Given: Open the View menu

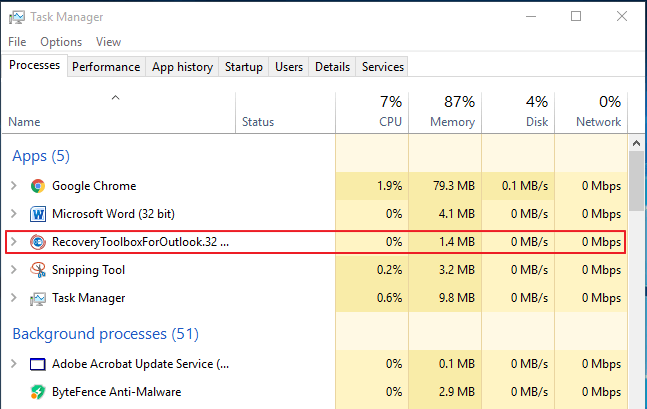Looking at the screenshot, I should (x=108, y=42).
